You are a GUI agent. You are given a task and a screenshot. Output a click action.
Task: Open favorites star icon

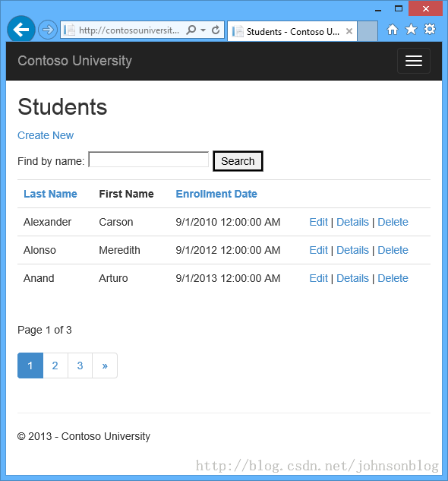[411, 30]
